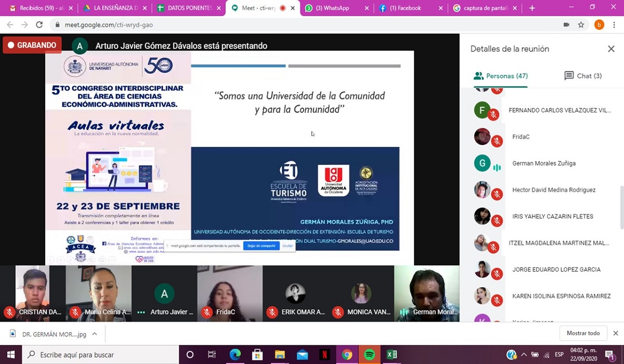The image size is (624, 364).
Task: Open the Windows notification center
Action: tap(610, 355)
